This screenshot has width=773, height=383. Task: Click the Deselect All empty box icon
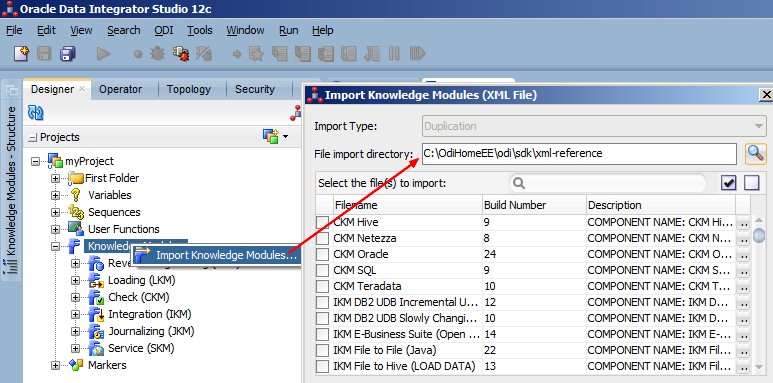[751, 183]
